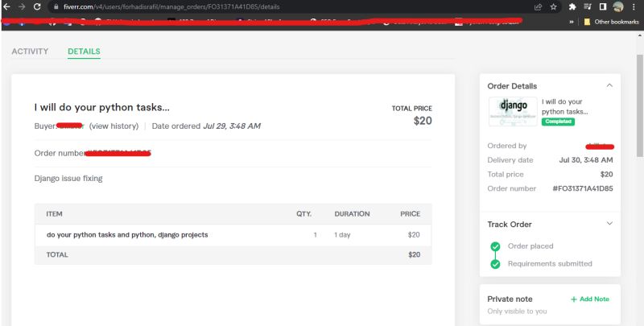Open the Chrome profile avatar
This screenshot has width=644, height=326.
(x=617, y=6)
